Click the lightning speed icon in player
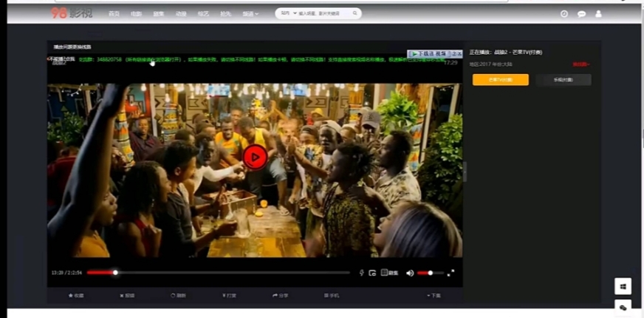This screenshot has height=318, width=644. (361, 273)
